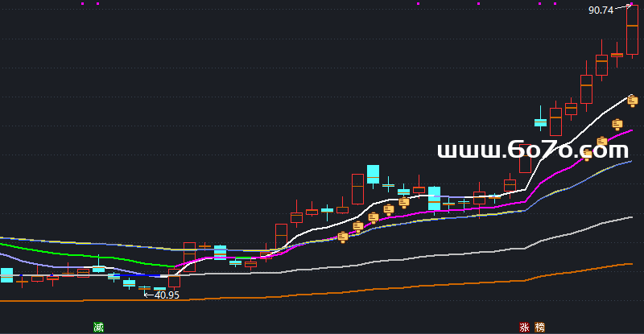The height and width of the screenshot is (334, 644).
Task: Click the second money bag icon from the left
Action: point(358,227)
